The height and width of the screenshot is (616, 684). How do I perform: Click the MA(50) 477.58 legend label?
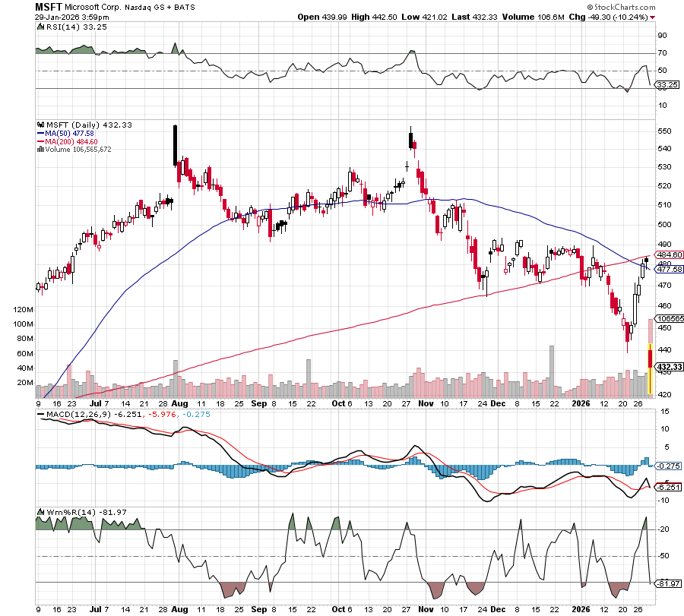(x=74, y=133)
